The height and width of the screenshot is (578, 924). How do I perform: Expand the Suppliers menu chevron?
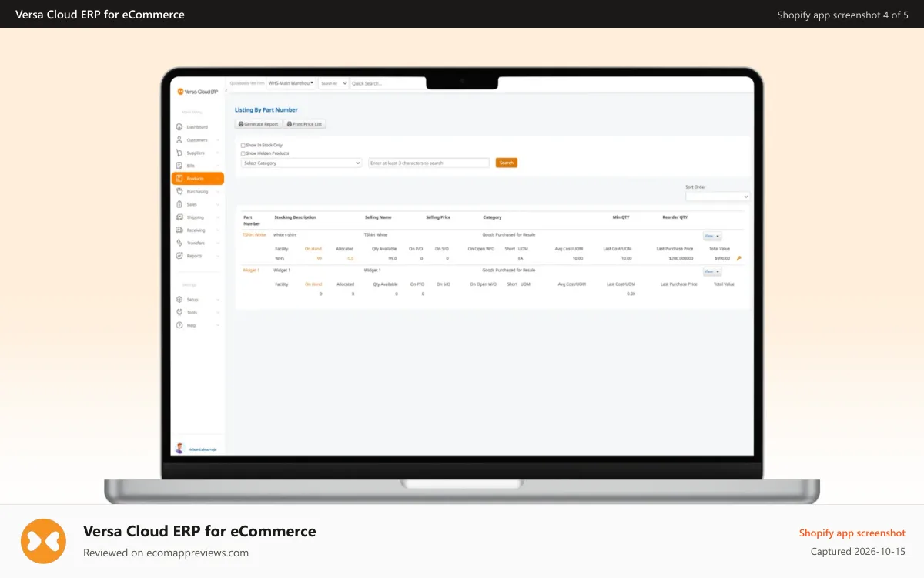(218, 153)
